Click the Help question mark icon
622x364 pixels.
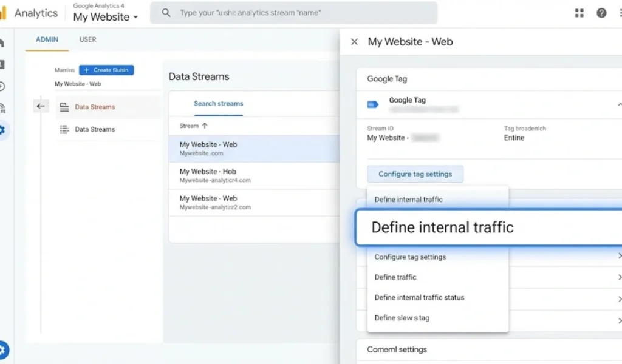pyautogui.click(x=601, y=13)
